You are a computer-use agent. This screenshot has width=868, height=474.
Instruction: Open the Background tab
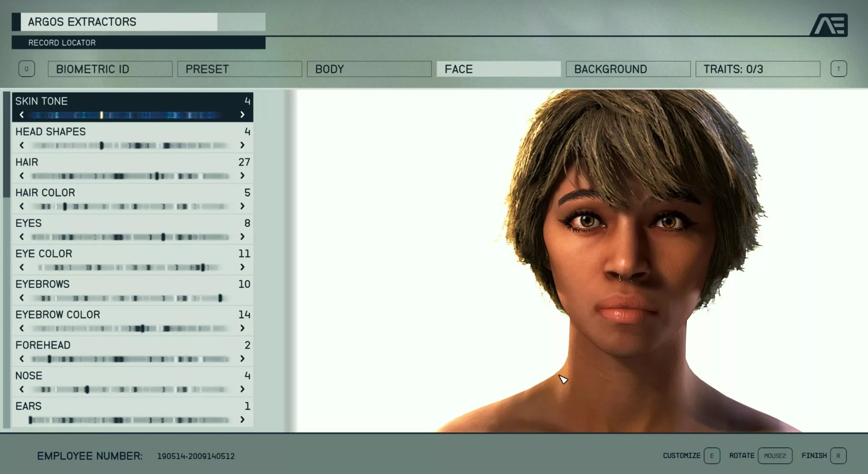[x=628, y=69]
